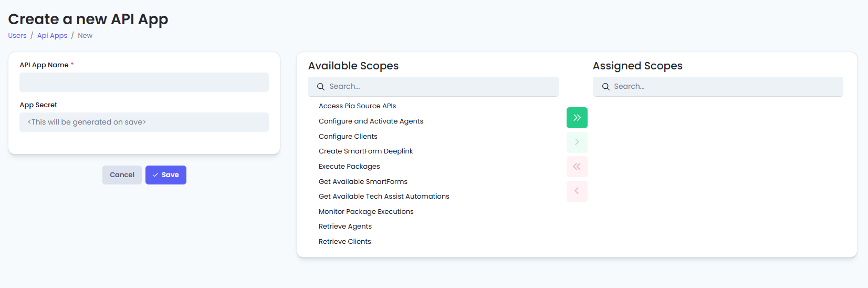Focus the API App Name field
Image resolution: width=868 pixels, height=288 pixels.
coord(144,83)
